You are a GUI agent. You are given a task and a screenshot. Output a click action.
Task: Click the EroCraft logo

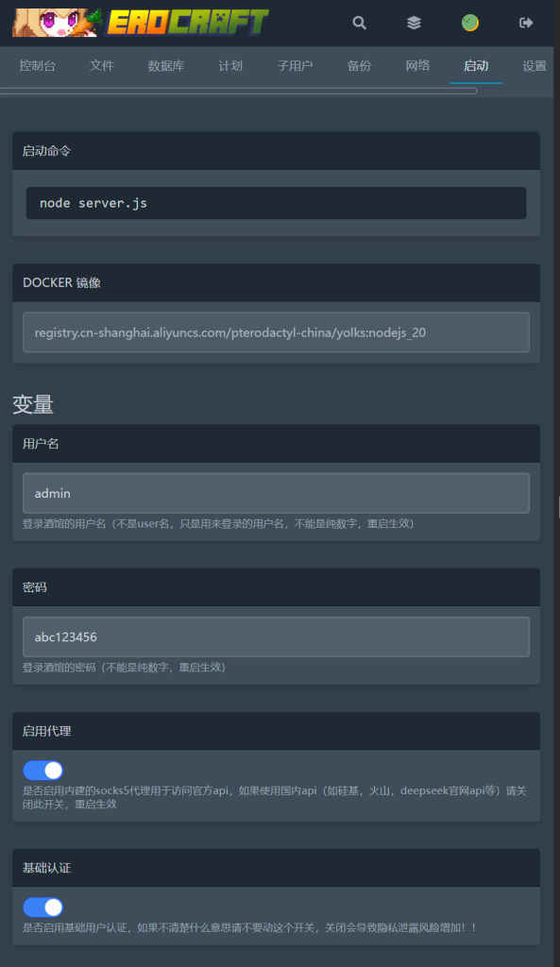(142, 23)
